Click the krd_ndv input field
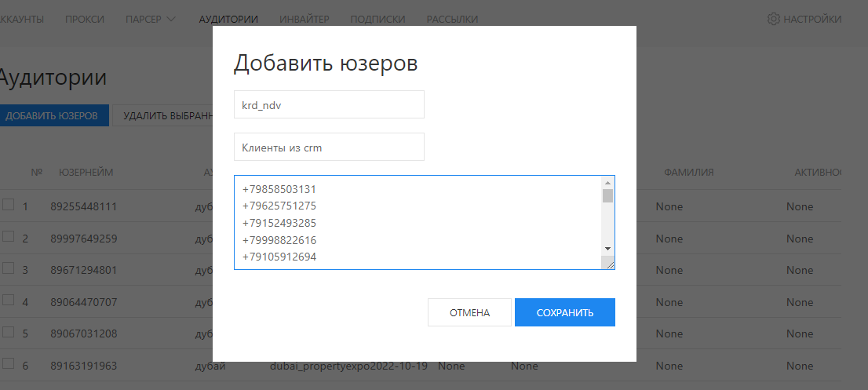Viewport: 868px width, 390px height. (329, 104)
